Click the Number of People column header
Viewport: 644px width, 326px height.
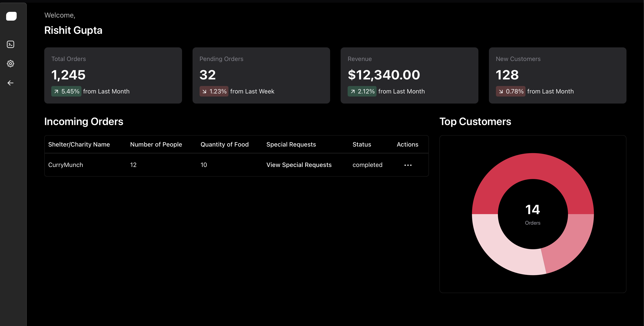point(156,145)
